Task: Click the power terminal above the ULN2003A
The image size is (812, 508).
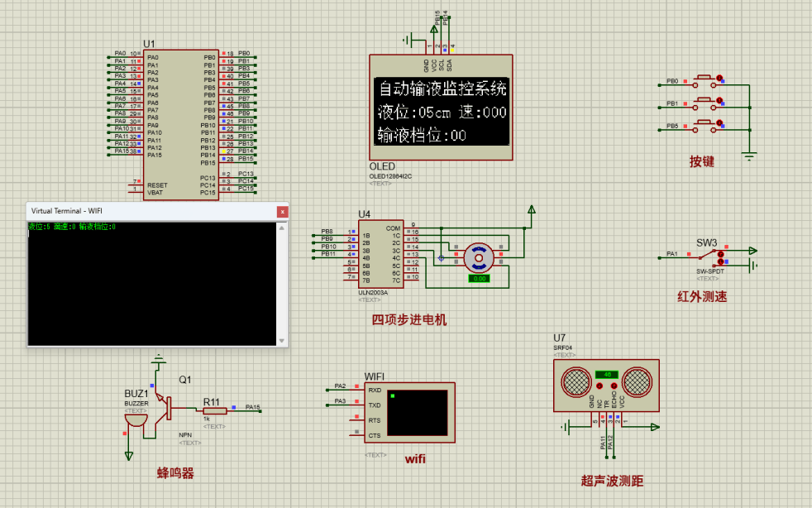Action: [532, 210]
